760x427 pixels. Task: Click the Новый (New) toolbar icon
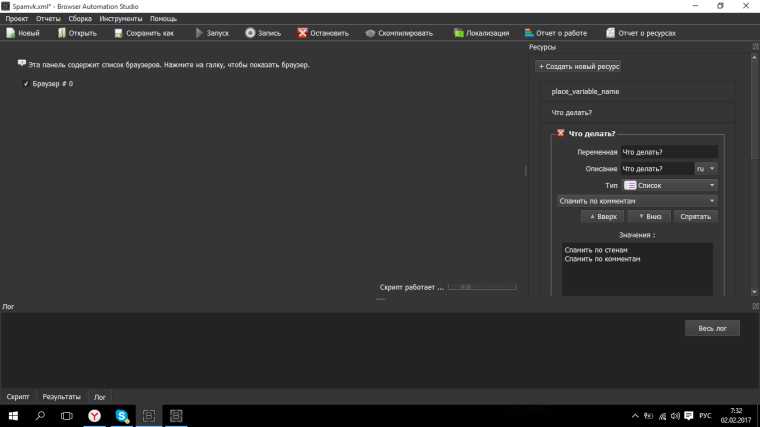point(11,33)
